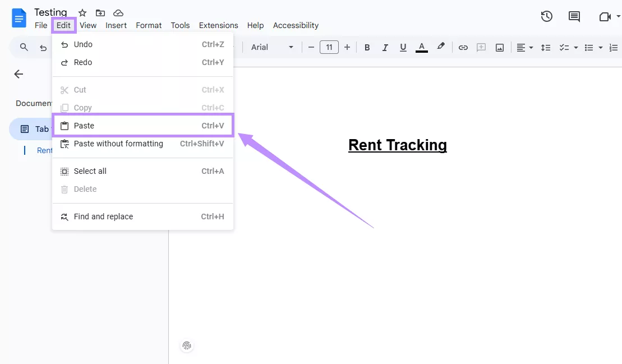
Task: Toggle underline formatting
Action: 403,47
